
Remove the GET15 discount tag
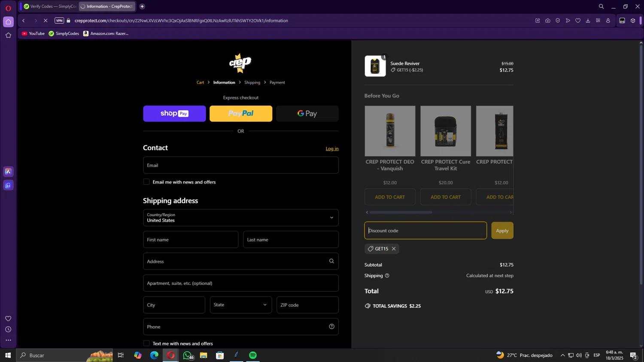pyautogui.click(x=394, y=249)
